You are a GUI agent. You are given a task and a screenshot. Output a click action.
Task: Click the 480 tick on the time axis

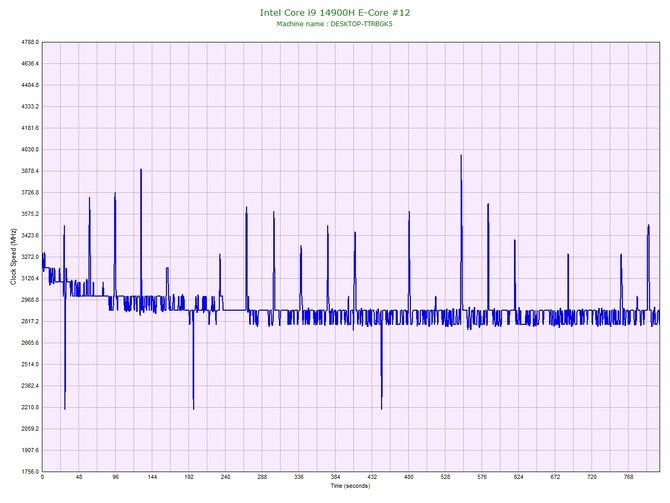point(409,477)
